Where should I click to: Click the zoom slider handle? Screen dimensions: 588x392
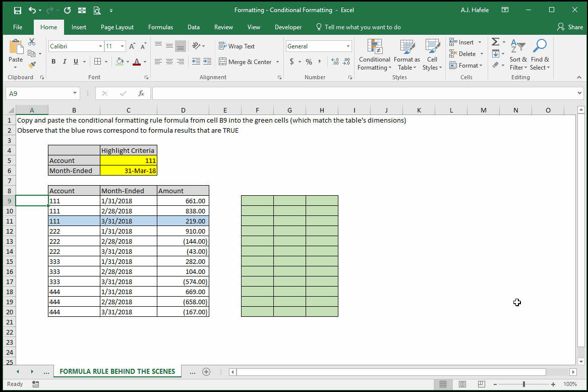point(524,384)
